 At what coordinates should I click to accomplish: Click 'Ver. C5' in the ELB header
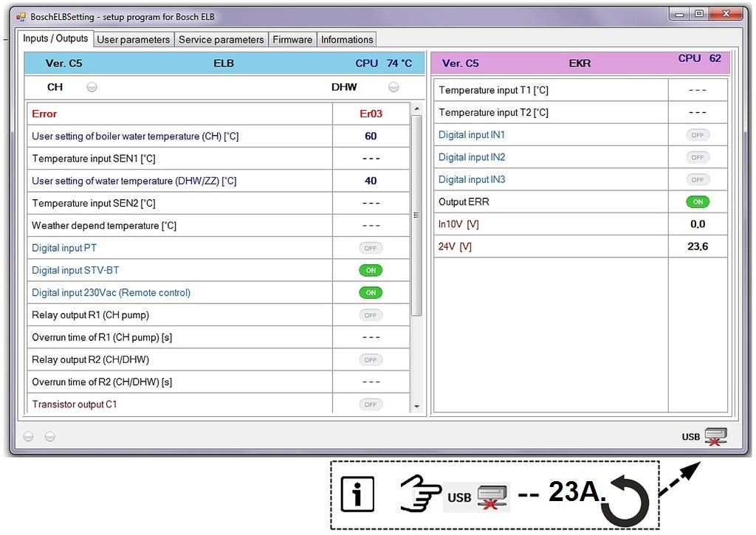click(x=63, y=63)
